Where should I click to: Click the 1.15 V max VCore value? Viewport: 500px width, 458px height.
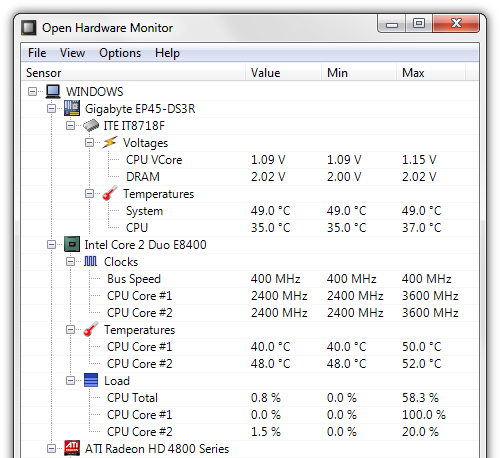pos(419,160)
